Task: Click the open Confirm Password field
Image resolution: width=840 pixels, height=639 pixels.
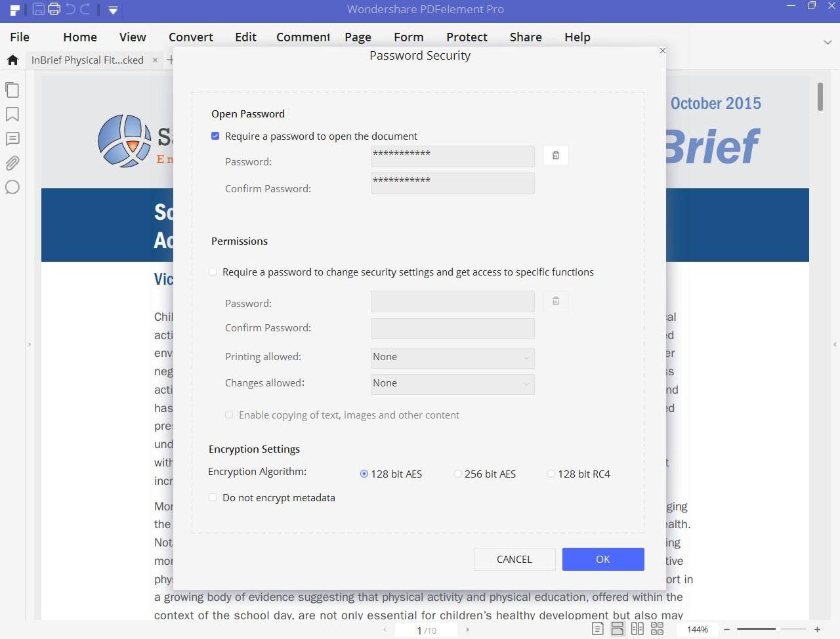Action: (x=453, y=183)
